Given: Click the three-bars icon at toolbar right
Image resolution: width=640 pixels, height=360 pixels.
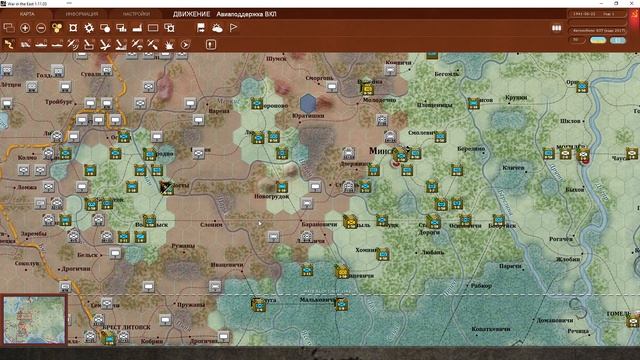Looking at the screenshot, I should click(557, 28).
